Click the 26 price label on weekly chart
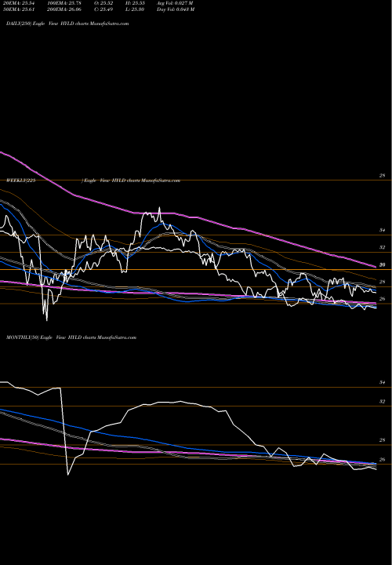The height and width of the screenshot is (565, 392). [383, 299]
